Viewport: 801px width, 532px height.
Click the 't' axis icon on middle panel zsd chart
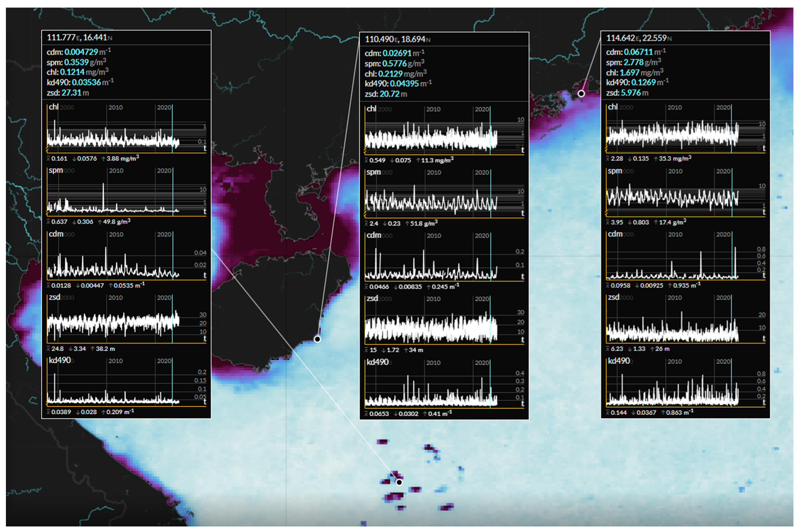[x=522, y=340]
